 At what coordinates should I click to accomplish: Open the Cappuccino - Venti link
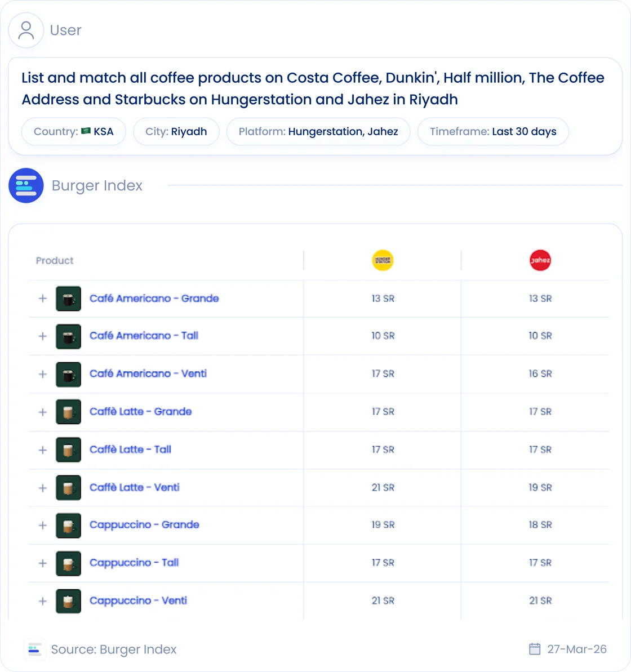pos(138,600)
